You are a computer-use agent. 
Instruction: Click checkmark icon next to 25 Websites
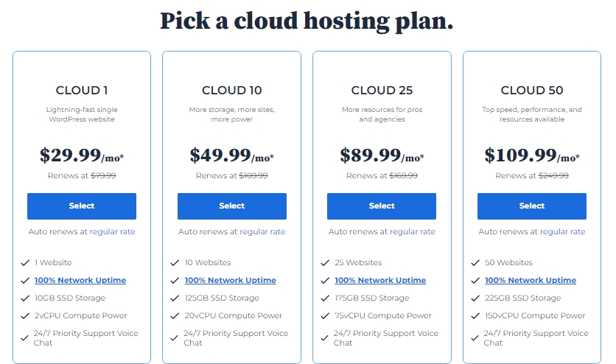[325, 263]
